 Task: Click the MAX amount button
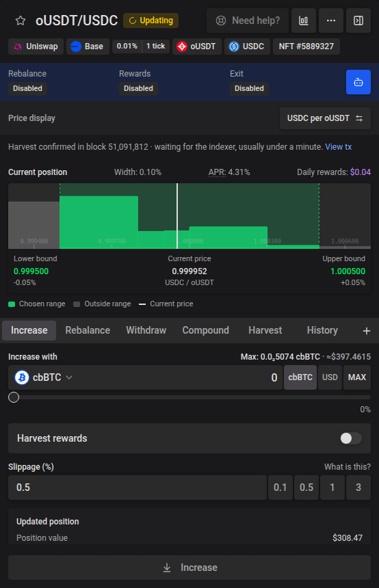[x=357, y=377]
